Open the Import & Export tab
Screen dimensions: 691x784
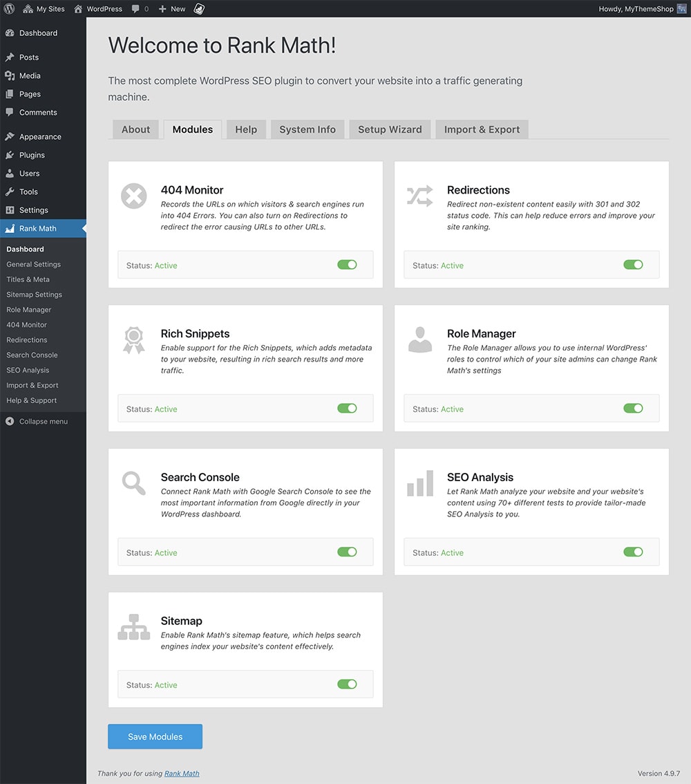point(482,129)
